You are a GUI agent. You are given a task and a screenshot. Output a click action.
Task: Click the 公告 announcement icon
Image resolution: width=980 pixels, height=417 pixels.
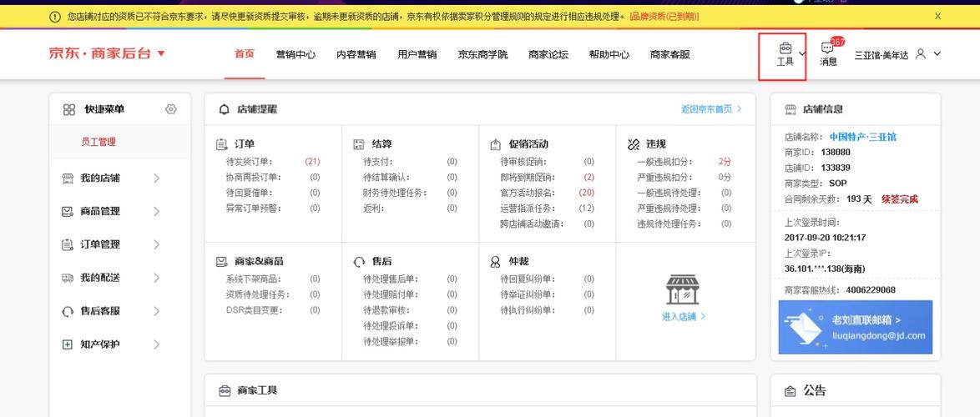pyautogui.click(x=791, y=391)
